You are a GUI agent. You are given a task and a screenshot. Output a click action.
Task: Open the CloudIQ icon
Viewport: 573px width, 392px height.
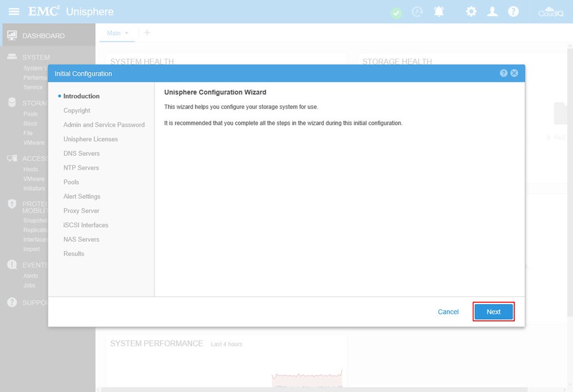tap(551, 12)
